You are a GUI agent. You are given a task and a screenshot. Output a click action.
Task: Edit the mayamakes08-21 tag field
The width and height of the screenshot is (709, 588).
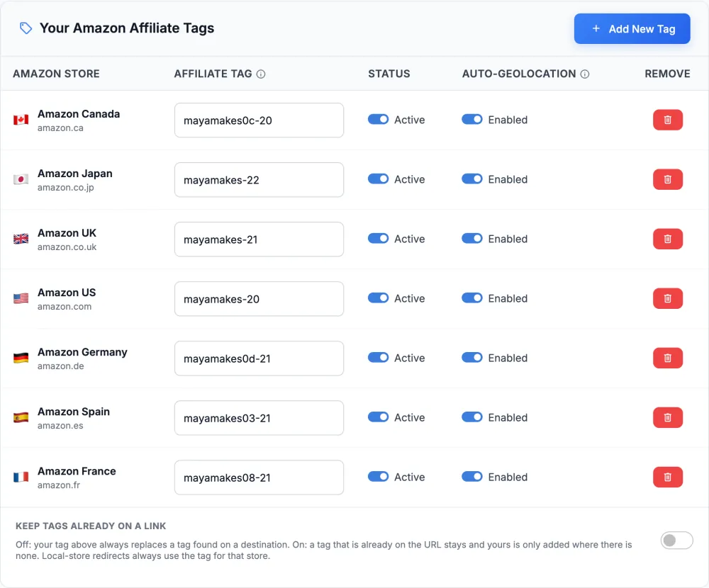pyautogui.click(x=259, y=477)
